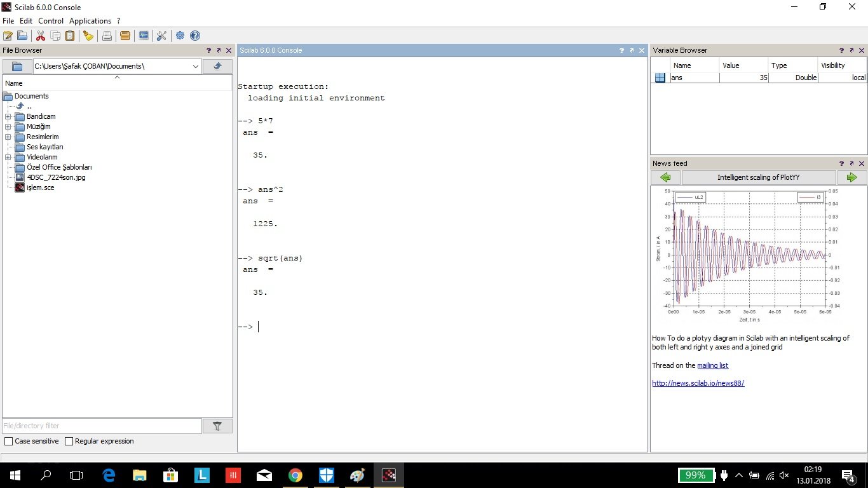Click the scissors Cut icon

point(41,36)
